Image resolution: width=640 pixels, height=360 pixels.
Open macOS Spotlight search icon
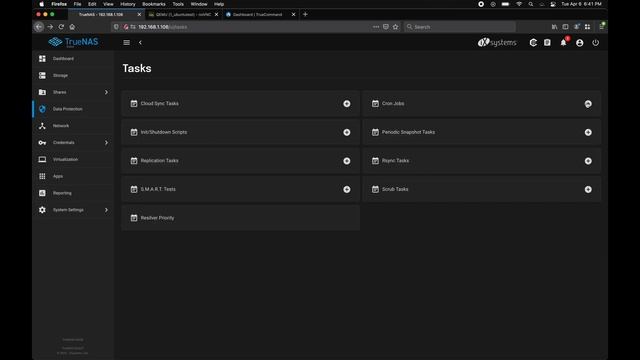click(531, 4)
